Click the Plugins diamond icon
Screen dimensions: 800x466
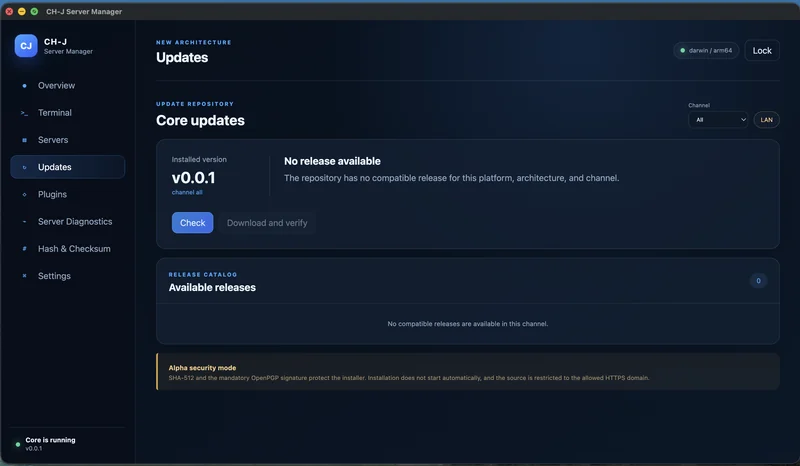coord(24,194)
